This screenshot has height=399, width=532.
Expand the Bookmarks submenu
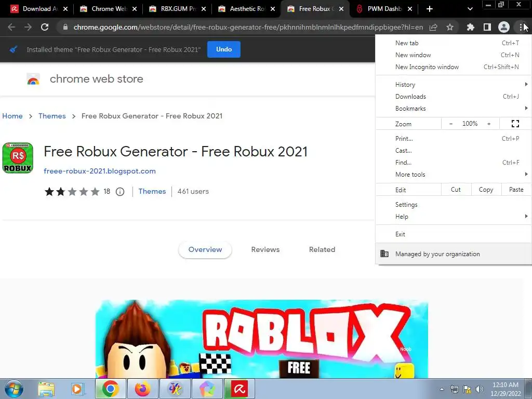(x=453, y=109)
